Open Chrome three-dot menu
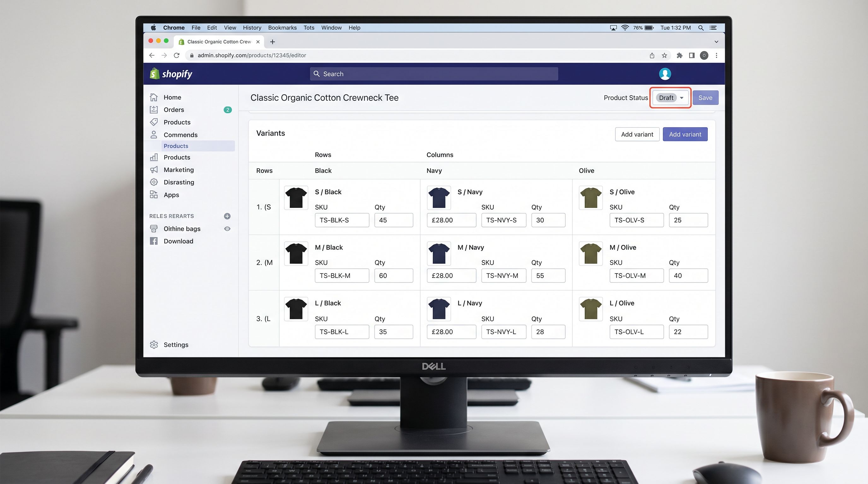 pyautogui.click(x=716, y=55)
